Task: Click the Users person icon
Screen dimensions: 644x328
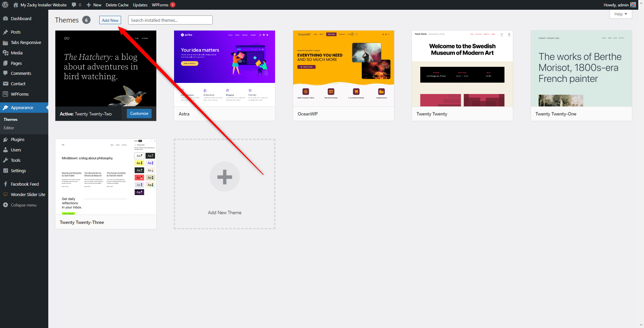Action: point(5,150)
